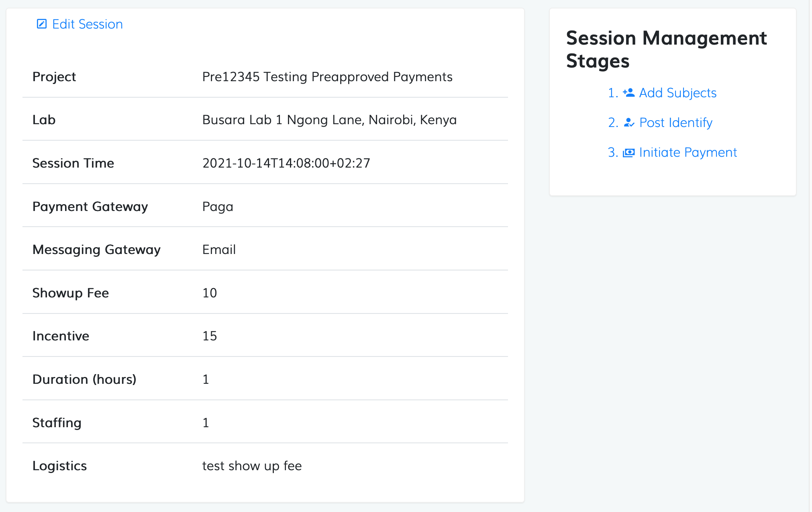
Task: Click the Edit Session link text
Action: (87, 24)
